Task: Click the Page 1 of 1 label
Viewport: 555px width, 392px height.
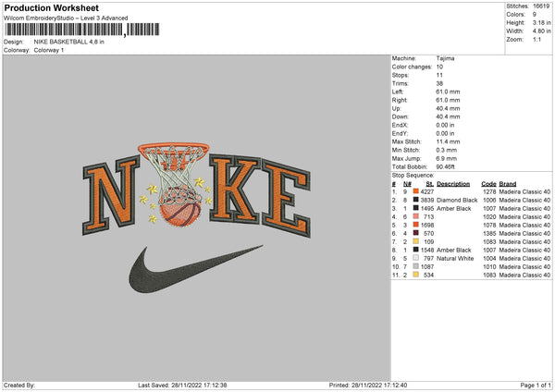Action: tap(536, 385)
